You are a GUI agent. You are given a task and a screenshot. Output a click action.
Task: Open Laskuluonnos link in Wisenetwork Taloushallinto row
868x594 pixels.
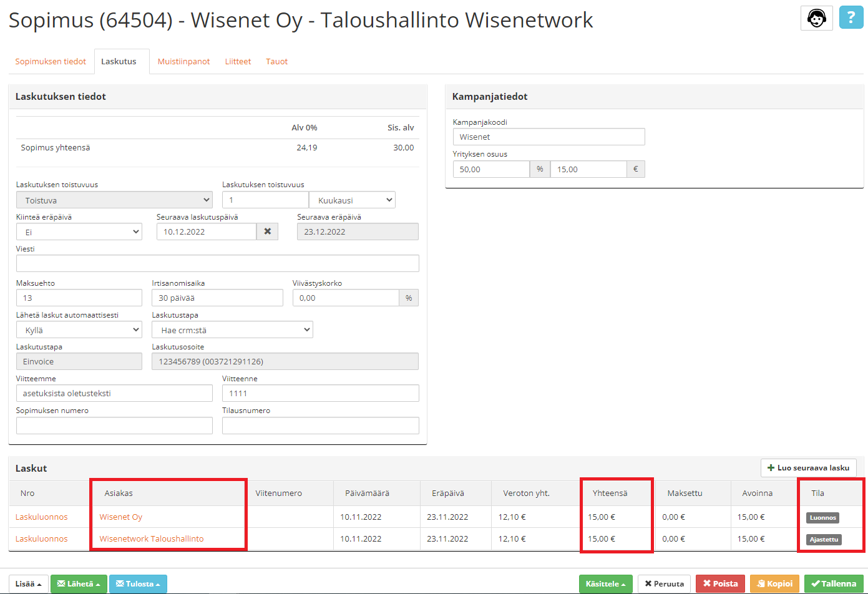pyautogui.click(x=41, y=538)
